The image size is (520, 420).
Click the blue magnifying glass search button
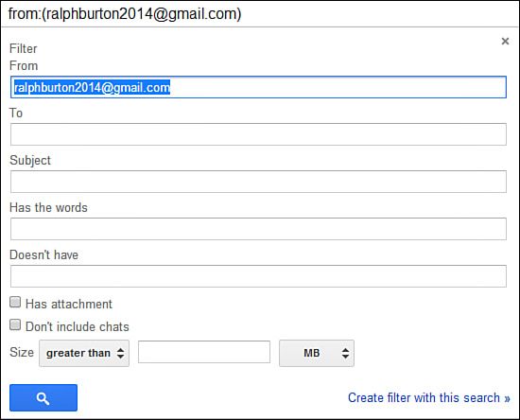point(43,398)
